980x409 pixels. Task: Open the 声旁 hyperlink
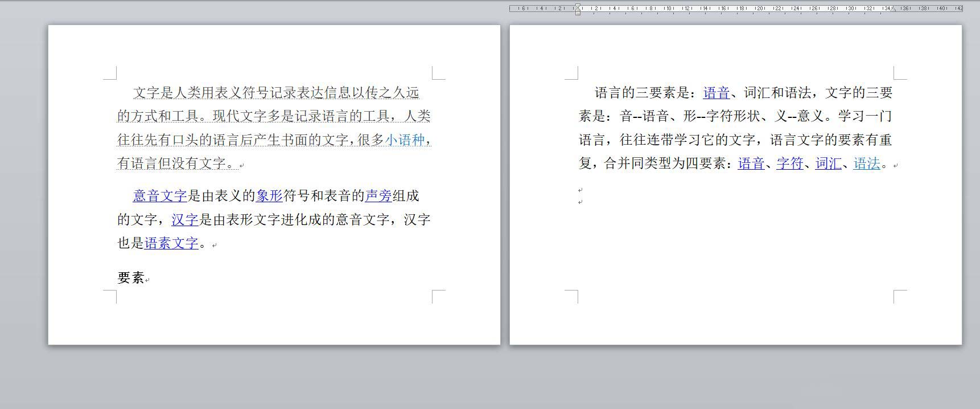pos(378,197)
